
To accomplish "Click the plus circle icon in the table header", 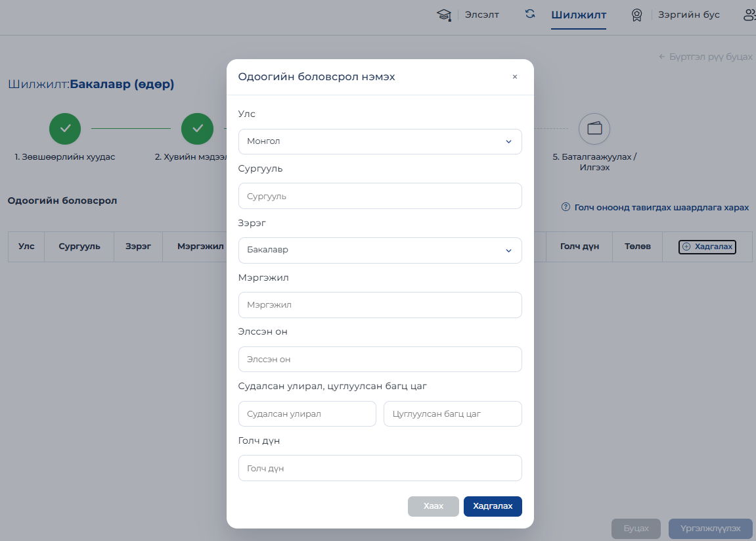I will coord(686,247).
